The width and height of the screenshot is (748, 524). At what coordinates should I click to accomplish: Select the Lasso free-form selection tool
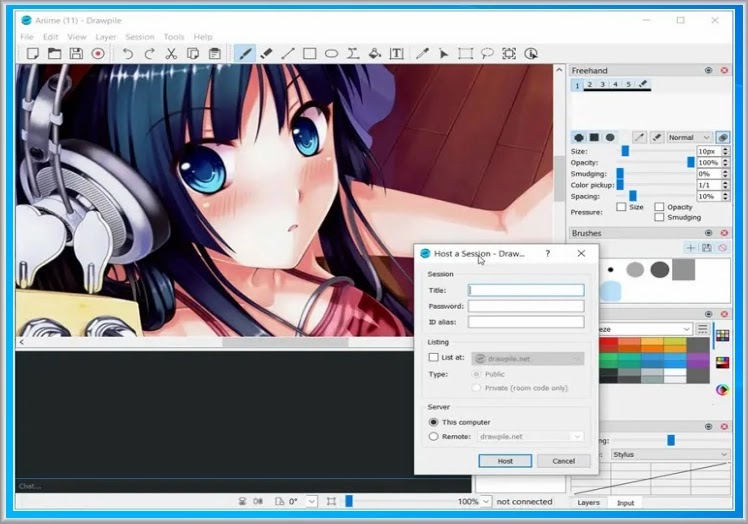(487, 53)
